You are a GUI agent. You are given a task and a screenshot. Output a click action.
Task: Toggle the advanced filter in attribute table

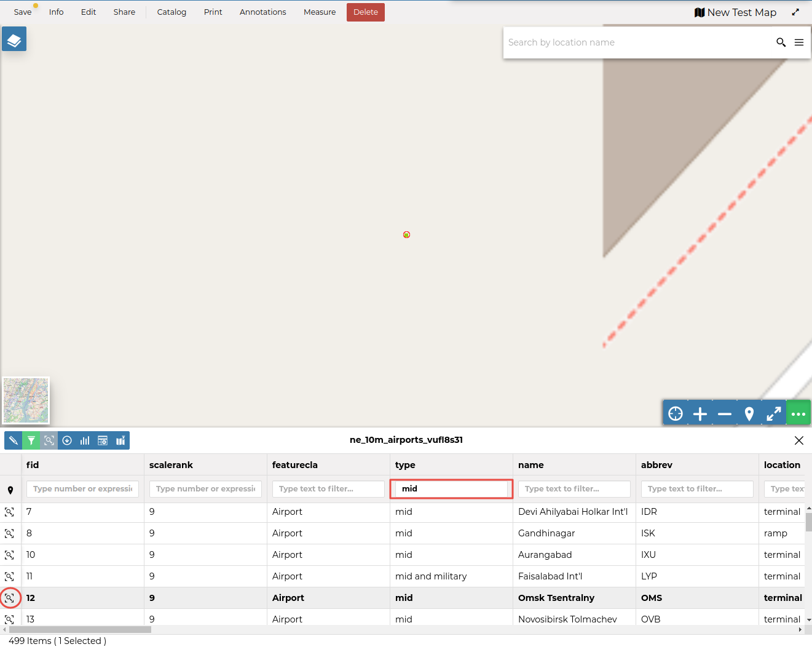click(x=31, y=440)
